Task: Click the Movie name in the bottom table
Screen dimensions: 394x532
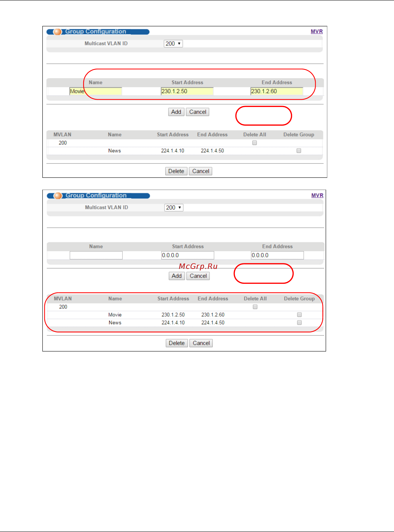Action: 115,315
